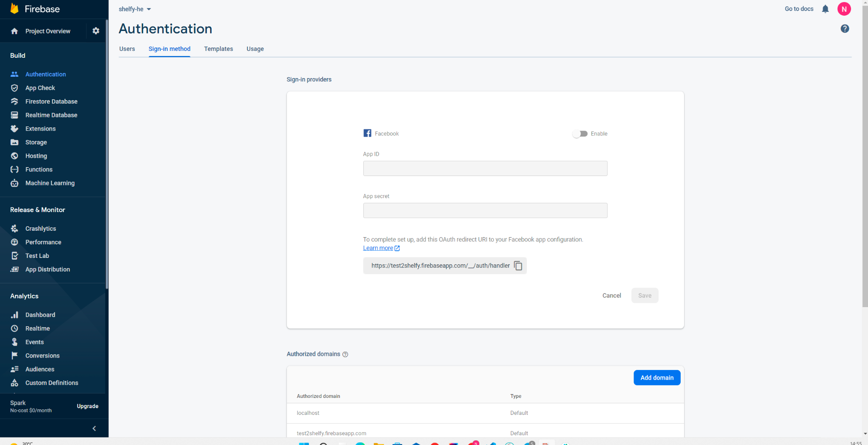The width and height of the screenshot is (868, 445).
Task: Open the notifications bell
Action: coord(825,9)
